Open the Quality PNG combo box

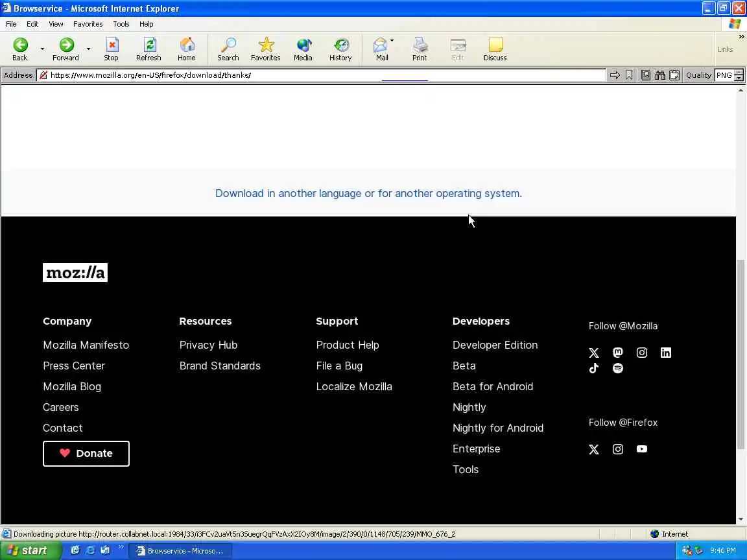click(729, 75)
